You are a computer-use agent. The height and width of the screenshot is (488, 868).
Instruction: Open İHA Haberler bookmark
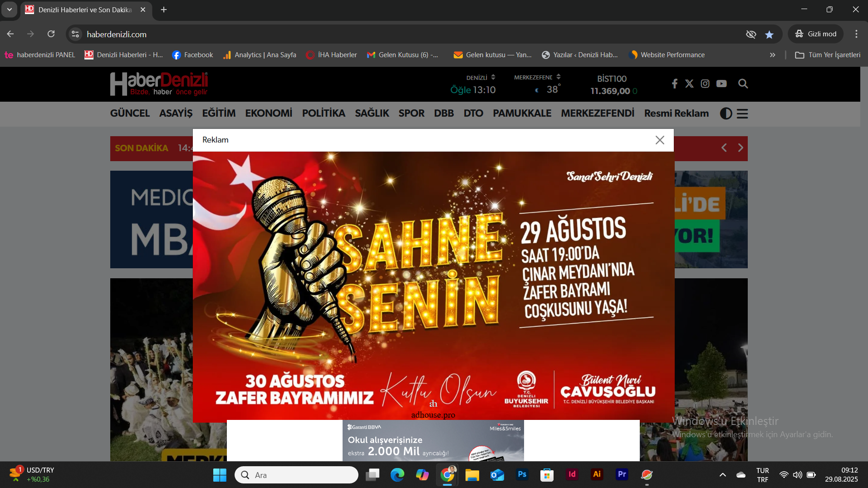coord(331,55)
